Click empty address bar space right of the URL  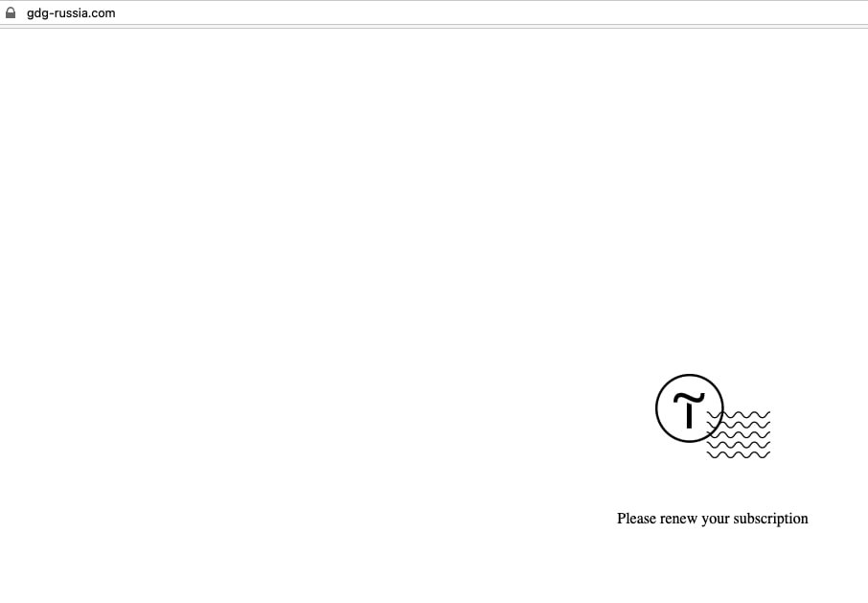pos(487,13)
